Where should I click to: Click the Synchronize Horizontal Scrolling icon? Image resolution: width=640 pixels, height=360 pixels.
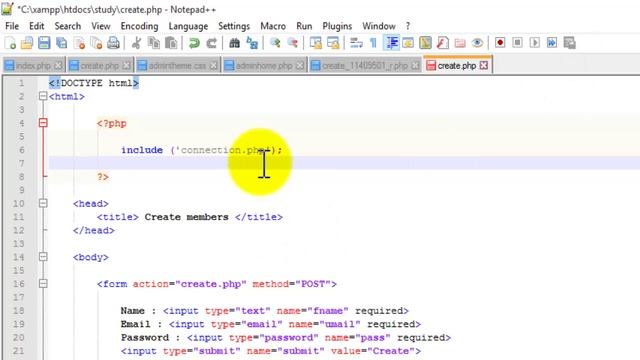(x=333, y=43)
